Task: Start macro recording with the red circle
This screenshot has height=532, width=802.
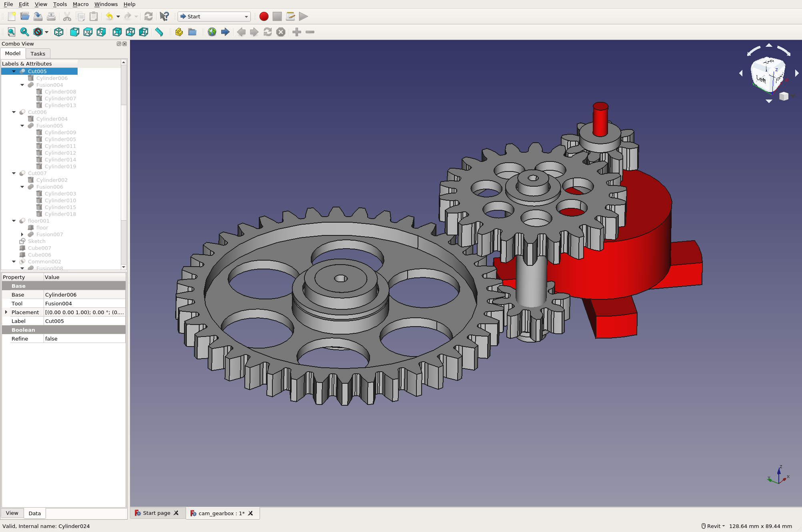Action: point(264,16)
